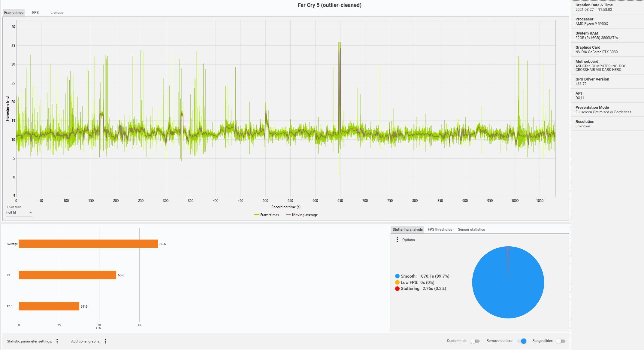Click the Options menu in stuttering panel
The image size is (644, 350).
(397, 239)
